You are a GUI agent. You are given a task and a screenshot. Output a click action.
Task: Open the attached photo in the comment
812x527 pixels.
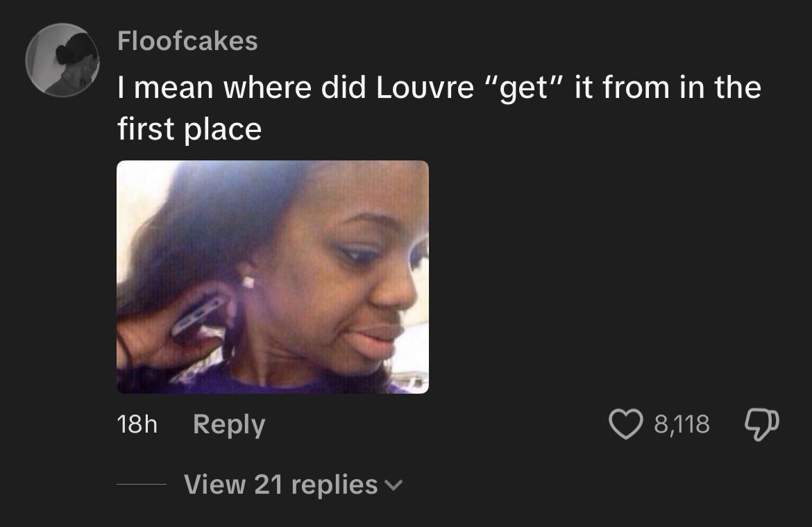pyautogui.click(x=273, y=277)
